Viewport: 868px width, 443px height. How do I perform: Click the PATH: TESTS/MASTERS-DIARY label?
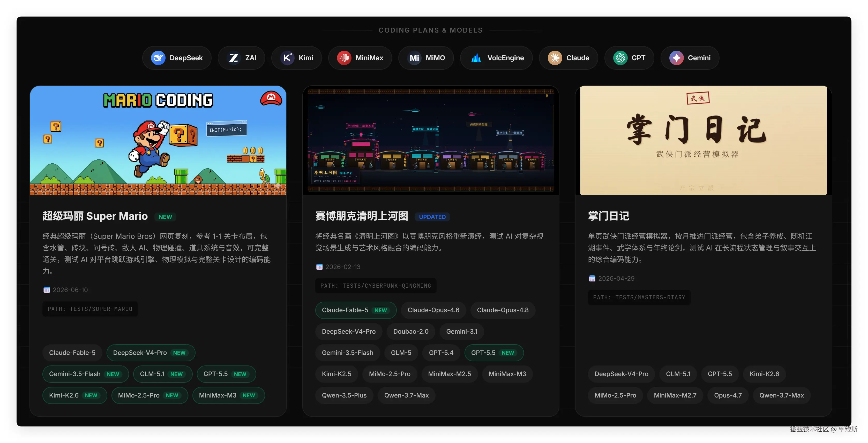tap(639, 297)
